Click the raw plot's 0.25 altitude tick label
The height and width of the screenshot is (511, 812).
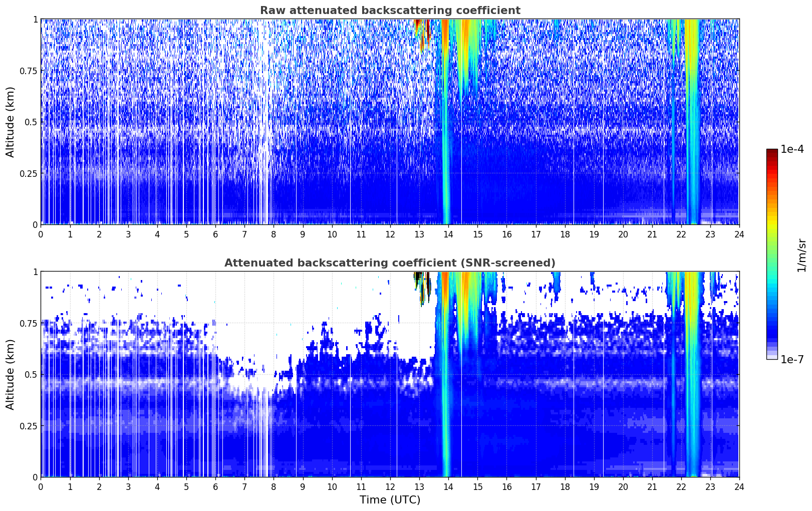tap(29, 173)
